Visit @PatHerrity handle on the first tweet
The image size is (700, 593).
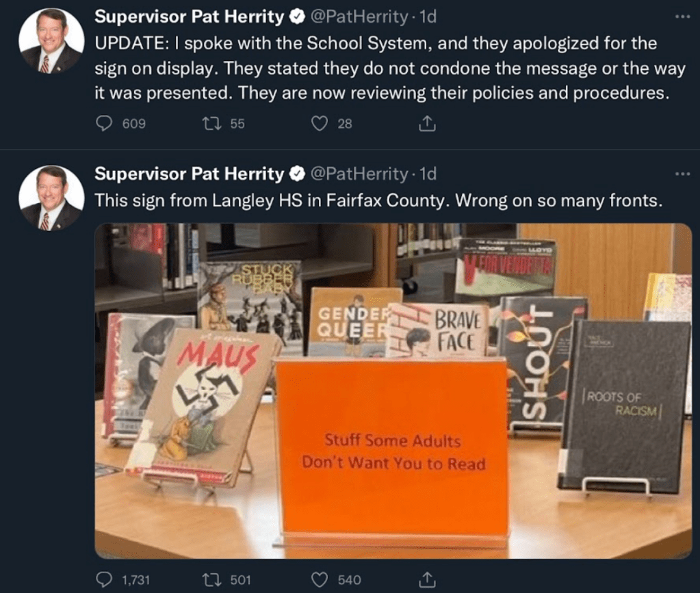(359, 17)
